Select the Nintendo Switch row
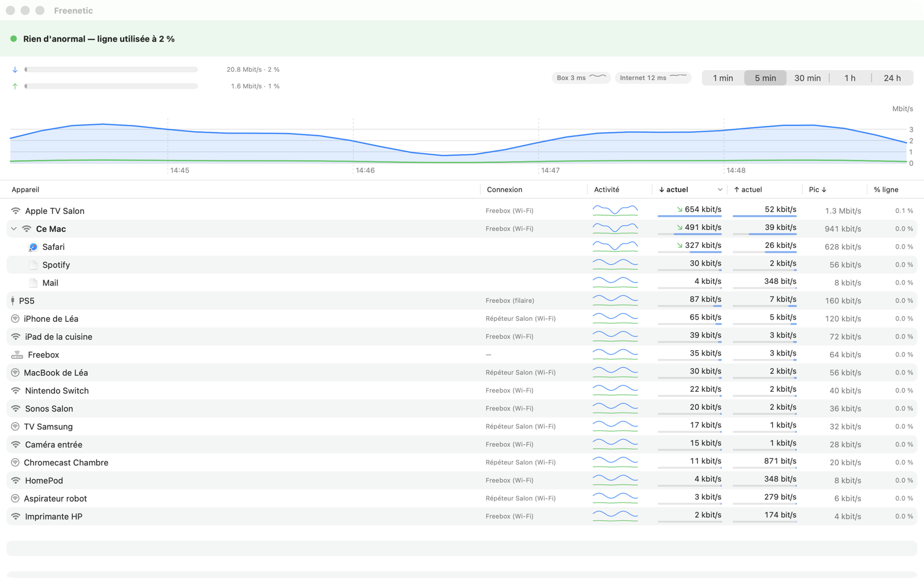 coord(462,391)
